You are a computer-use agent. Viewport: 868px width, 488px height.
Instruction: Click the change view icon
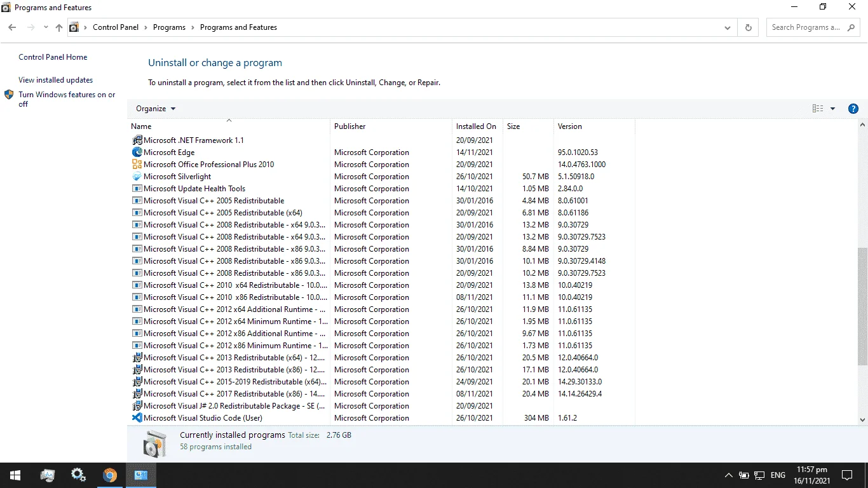pyautogui.click(x=818, y=109)
